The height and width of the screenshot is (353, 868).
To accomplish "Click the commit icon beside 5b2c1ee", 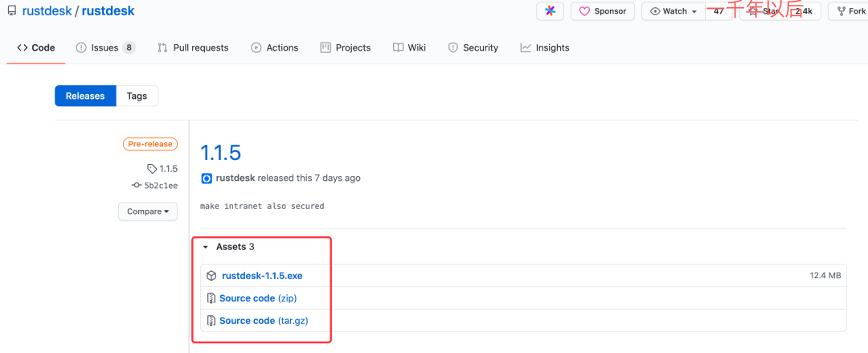I will (137, 185).
